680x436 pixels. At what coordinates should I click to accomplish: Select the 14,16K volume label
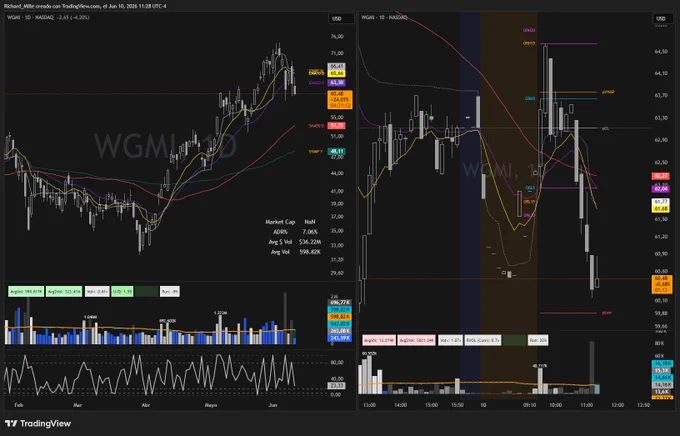tap(662, 384)
